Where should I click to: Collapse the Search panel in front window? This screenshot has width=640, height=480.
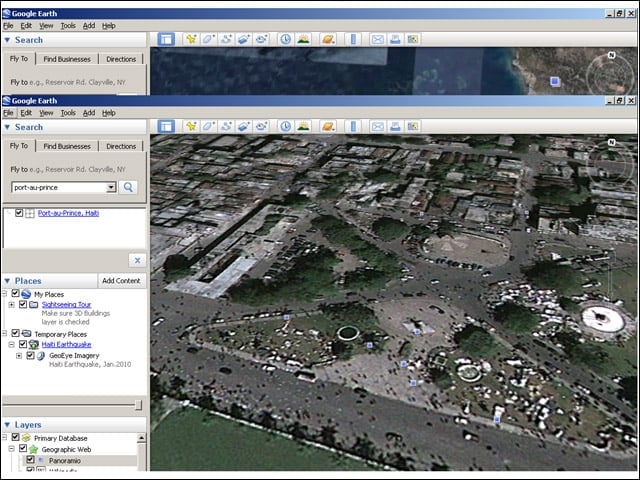click(7, 127)
